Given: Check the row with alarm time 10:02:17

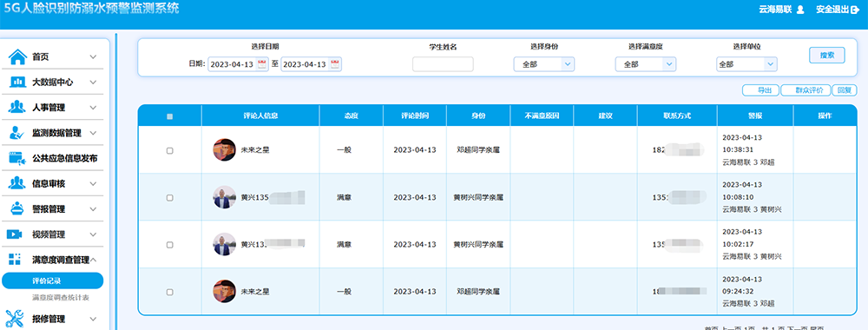Looking at the screenshot, I should pyautogui.click(x=170, y=245).
